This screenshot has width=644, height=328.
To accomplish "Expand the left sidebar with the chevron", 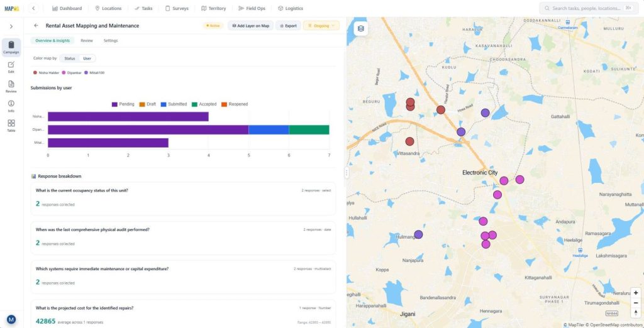I will (11, 26).
